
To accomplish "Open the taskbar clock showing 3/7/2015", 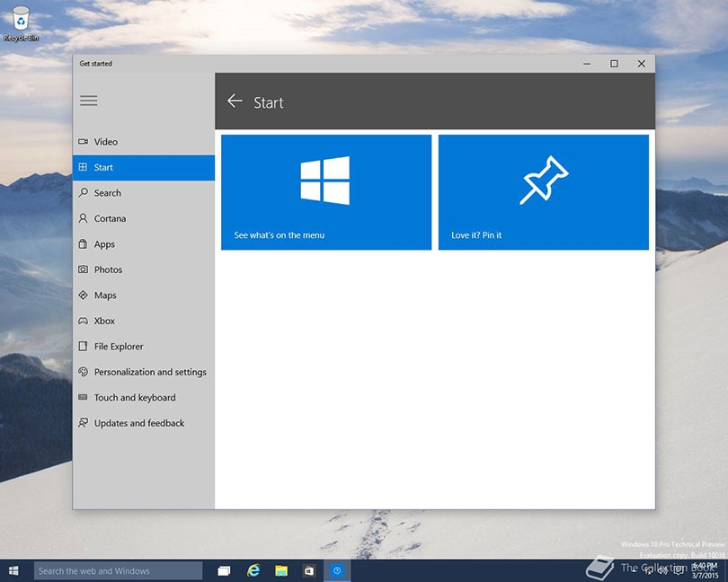I will (705, 570).
